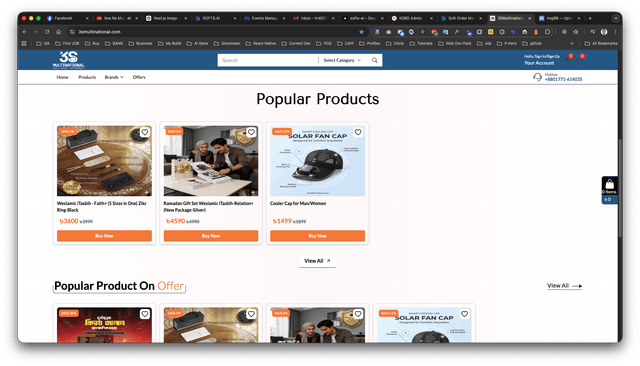Viewport: 640px width, 366px height.
Task: Open the All Bookmarks folder
Action: (x=601, y=43)
